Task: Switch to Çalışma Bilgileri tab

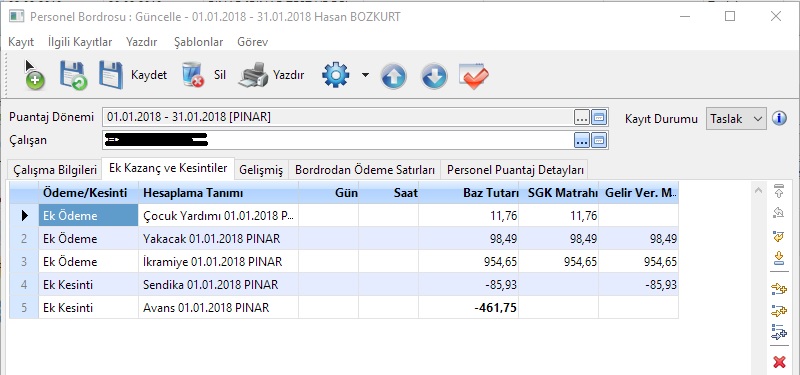Action: coord(55,170)
